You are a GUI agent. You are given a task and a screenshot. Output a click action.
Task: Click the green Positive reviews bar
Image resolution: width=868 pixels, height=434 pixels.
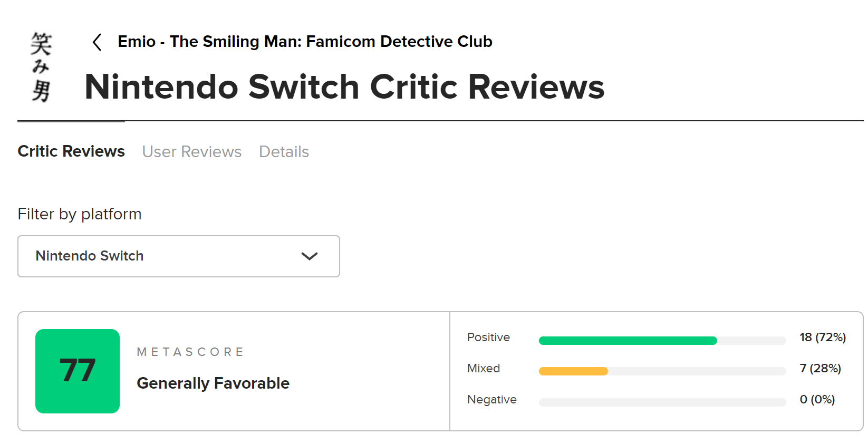click(628, 341)
